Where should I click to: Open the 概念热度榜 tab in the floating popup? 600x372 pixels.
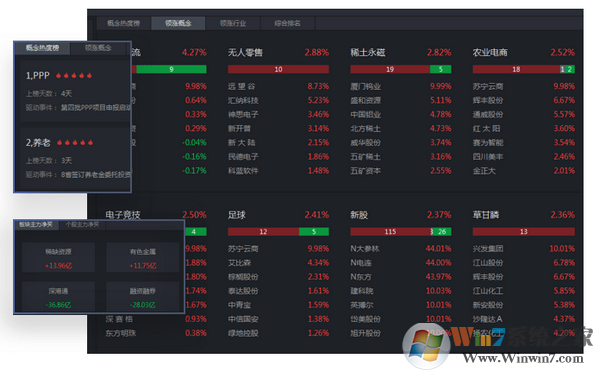[42, 48]
